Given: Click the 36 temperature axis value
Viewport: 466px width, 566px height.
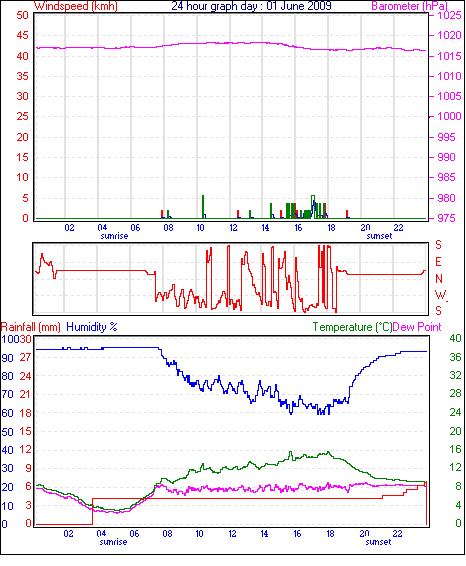Looking at the screenshot, I should tap(455, 357).
